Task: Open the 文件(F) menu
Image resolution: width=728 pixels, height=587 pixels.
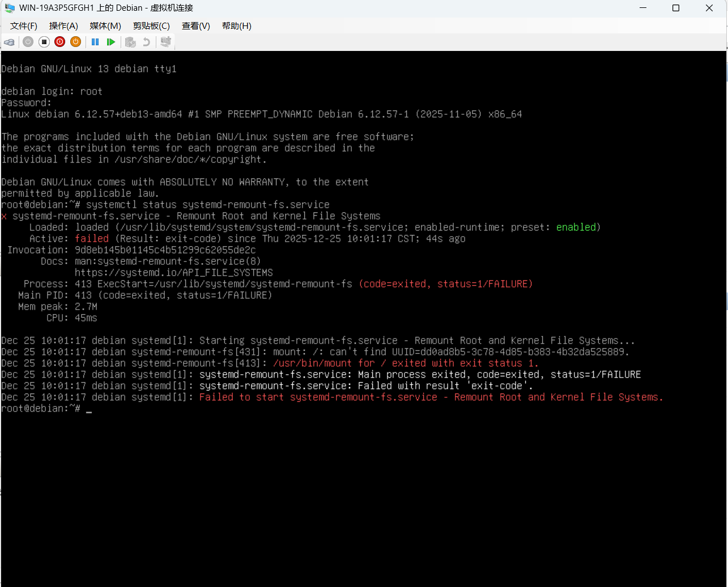Action: (x=24, y=26)
